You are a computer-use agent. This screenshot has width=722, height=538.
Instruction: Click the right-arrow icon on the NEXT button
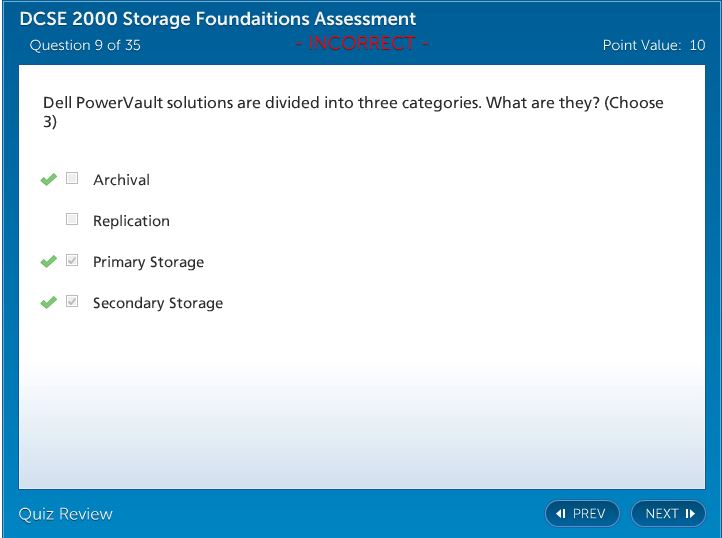click(x=689, y=514)
